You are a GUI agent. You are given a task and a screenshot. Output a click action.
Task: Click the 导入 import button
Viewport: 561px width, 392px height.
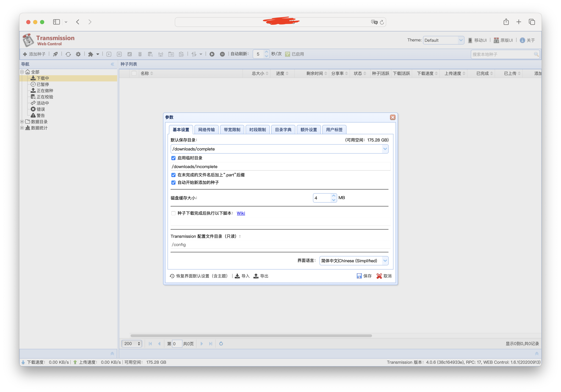[242, 276]
